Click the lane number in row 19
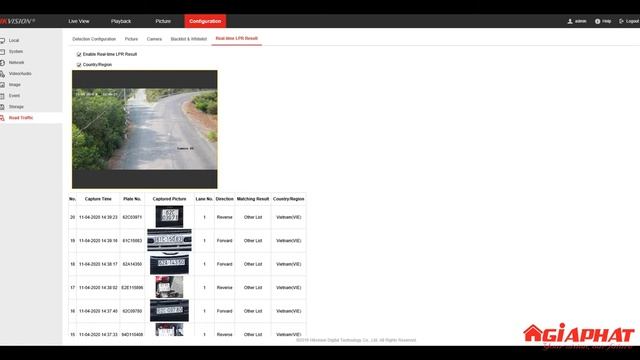 tap(204, 241)
